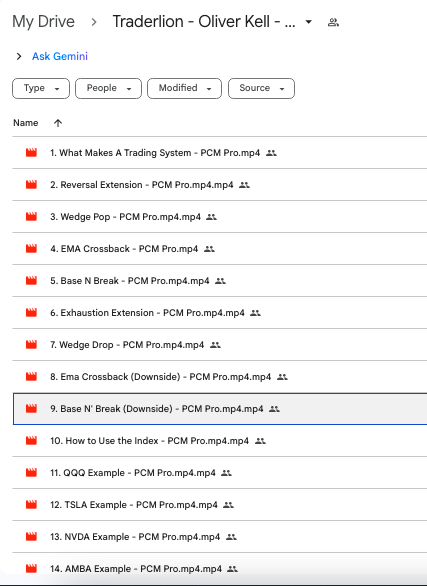Click shared icon next to EMA Crossback file
427x586 pixels.
point(209,249)
